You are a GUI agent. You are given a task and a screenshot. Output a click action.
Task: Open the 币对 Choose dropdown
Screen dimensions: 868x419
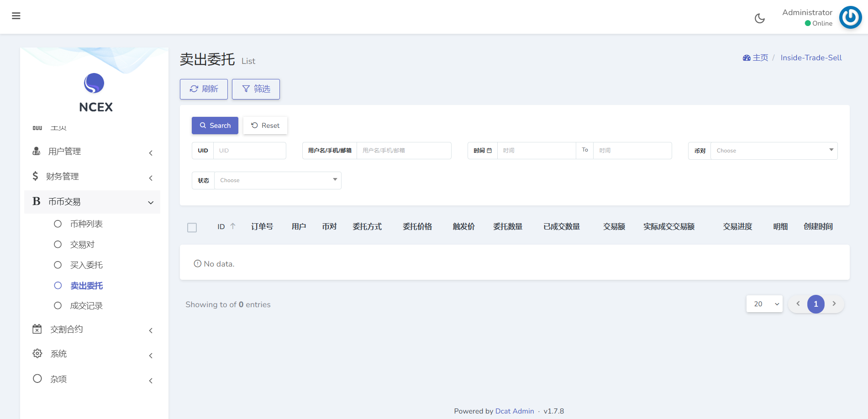773,151
